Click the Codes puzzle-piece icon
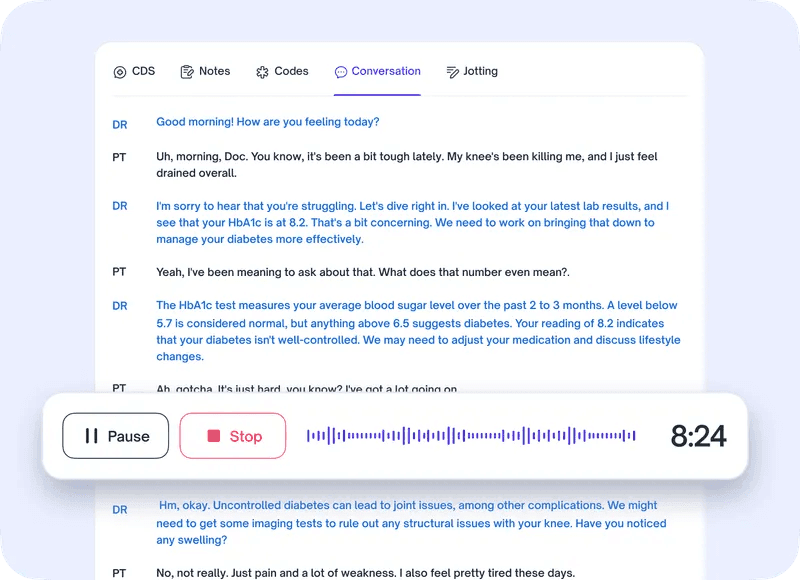The height and width of the screenshot is (580, 800). tap(262, 72)
